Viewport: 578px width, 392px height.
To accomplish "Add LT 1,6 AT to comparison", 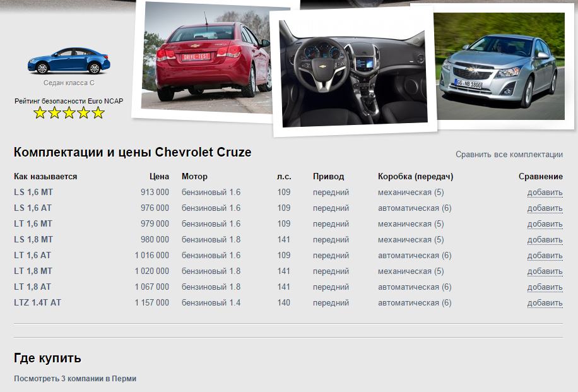I will coord(545,256).
